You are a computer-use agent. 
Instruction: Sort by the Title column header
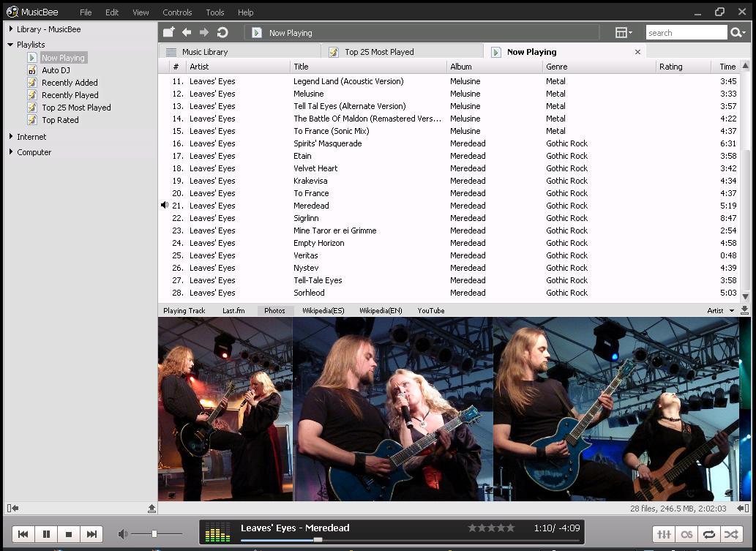(368, 67)
